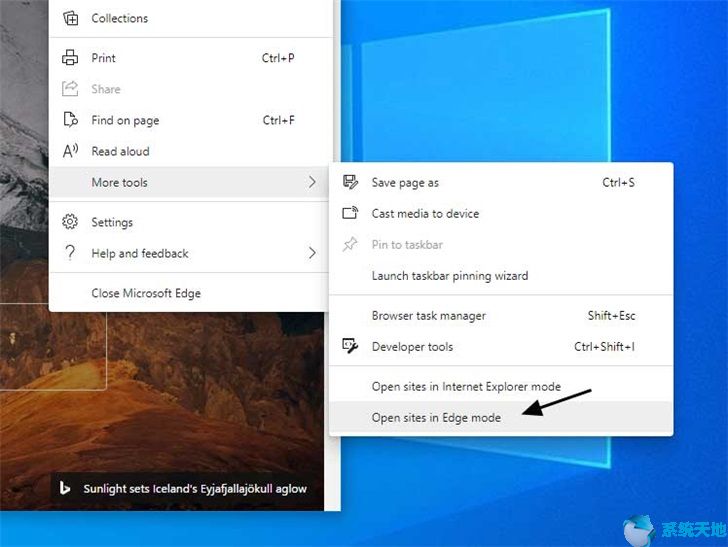Select the Share menu entry
Viewport: 728px width, 547px height.
point(191,89)
